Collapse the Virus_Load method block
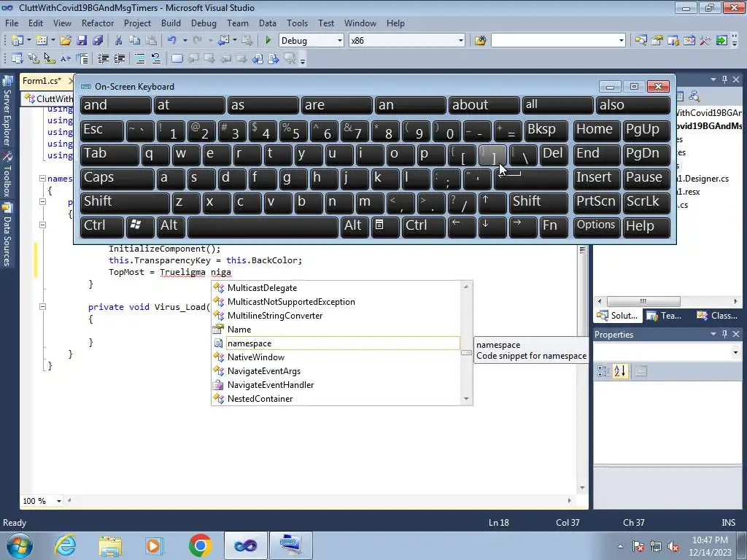The width and height of the screenshot is (747, 560). (42, 307)
